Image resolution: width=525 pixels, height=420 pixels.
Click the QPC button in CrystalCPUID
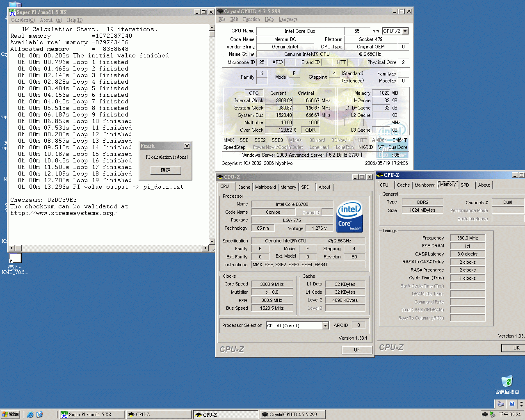pyautogui.click(x=254, y=93)
